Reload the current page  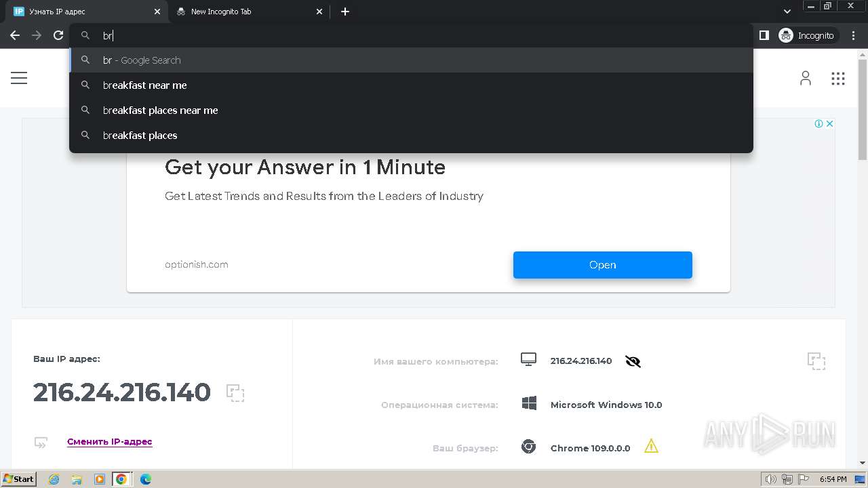(x=58, y=35)
